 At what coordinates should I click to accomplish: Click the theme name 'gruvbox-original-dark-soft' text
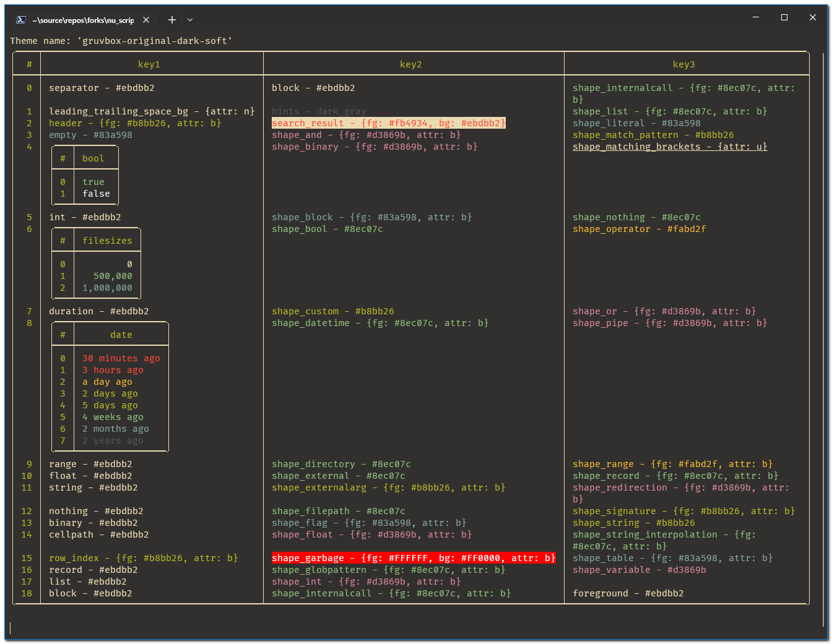155,41
